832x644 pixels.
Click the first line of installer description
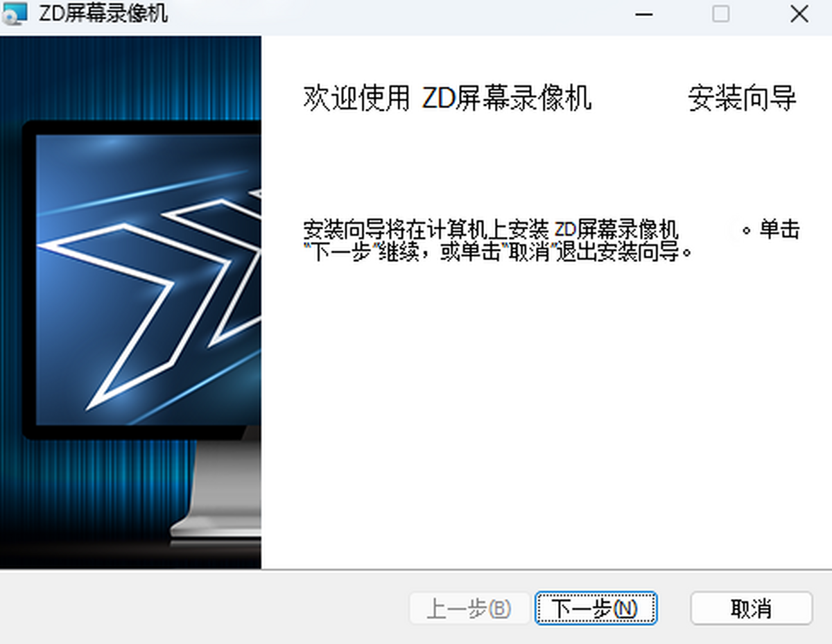point(490,229)
